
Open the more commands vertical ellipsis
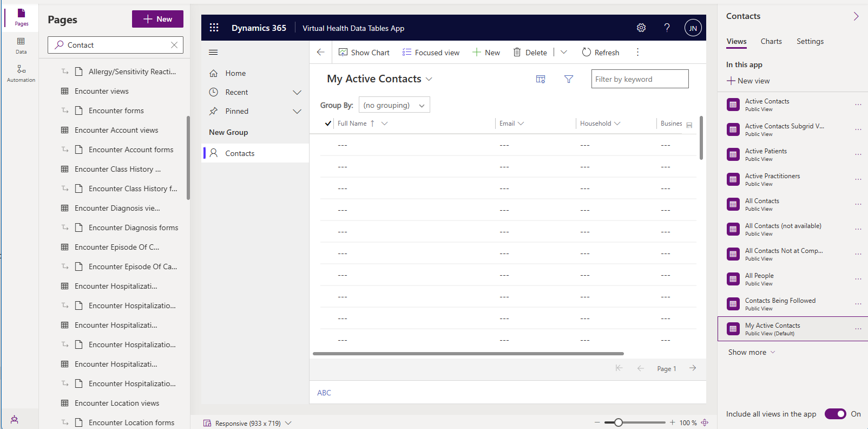637,52
